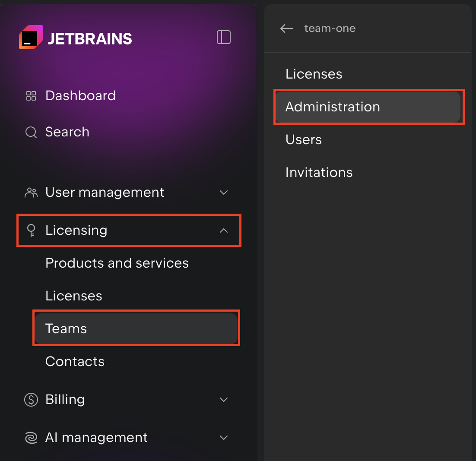Select Administration in team-one panel

tap(333, 107)
